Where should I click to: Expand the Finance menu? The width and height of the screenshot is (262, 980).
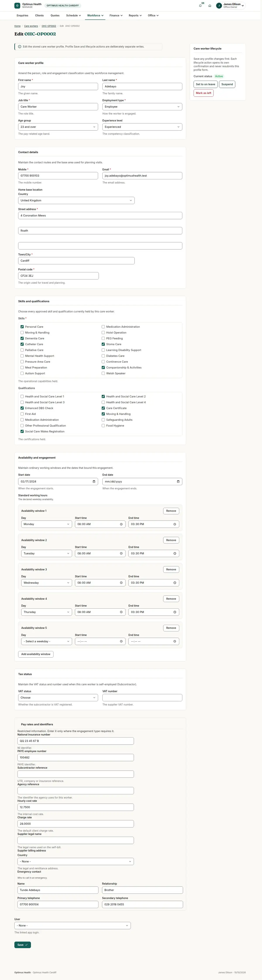(x=116, y=16)
